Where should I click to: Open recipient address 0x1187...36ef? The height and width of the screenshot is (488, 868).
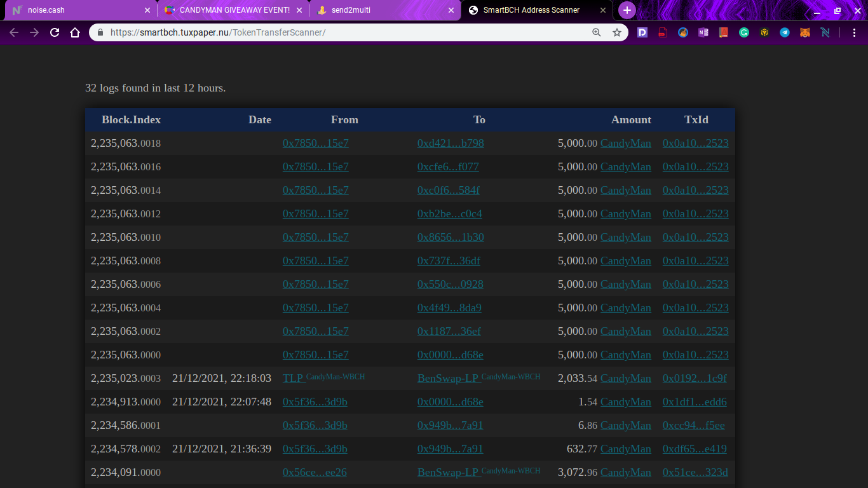coord(449,331)
